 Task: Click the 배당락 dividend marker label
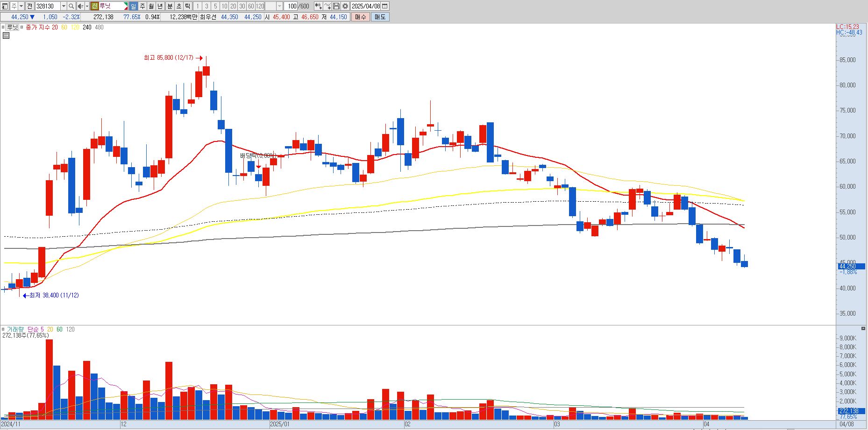258,155
